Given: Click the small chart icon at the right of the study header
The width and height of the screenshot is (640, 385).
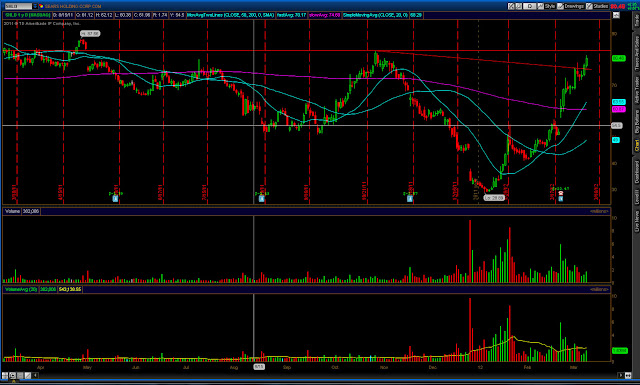Looking at the screenshot, I should [x=616, y=15].
